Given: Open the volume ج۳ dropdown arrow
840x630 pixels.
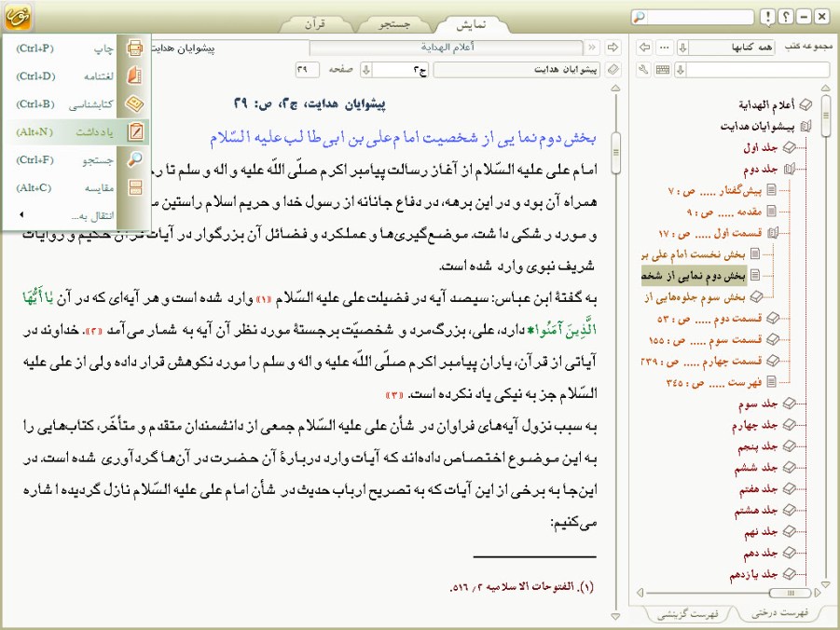Looking at the screenshot, I should tap(366, 70).
